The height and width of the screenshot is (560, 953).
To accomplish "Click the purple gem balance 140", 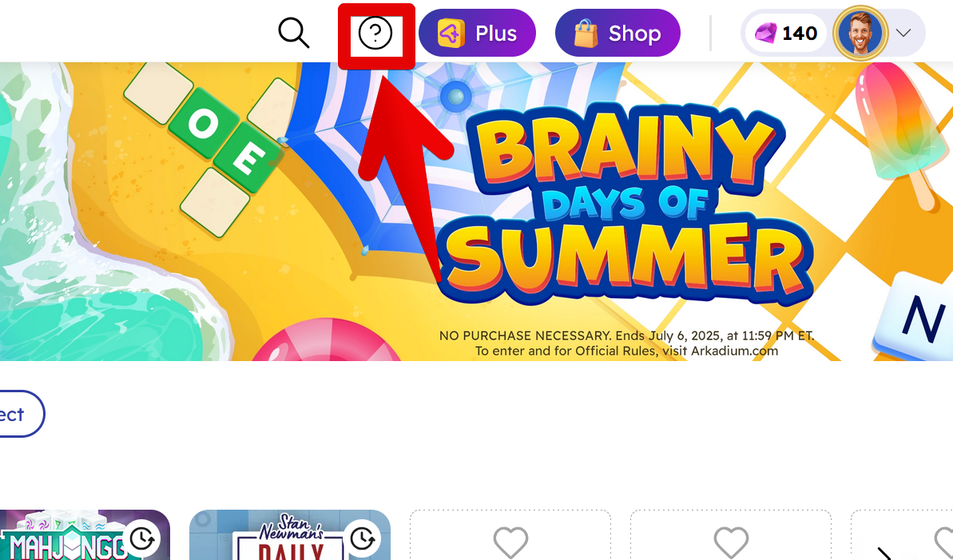I will pyautogui.click(x=786, y=33).
